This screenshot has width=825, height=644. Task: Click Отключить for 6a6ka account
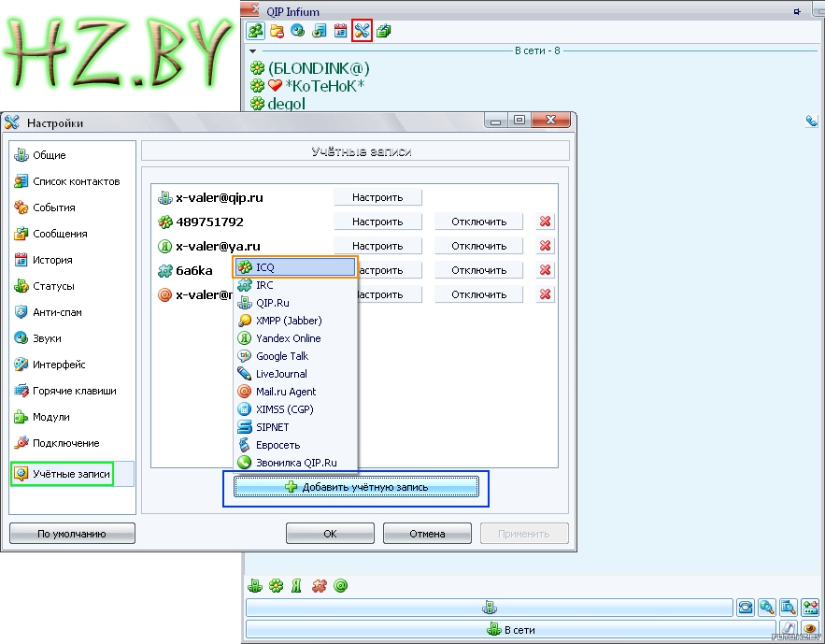478,270
